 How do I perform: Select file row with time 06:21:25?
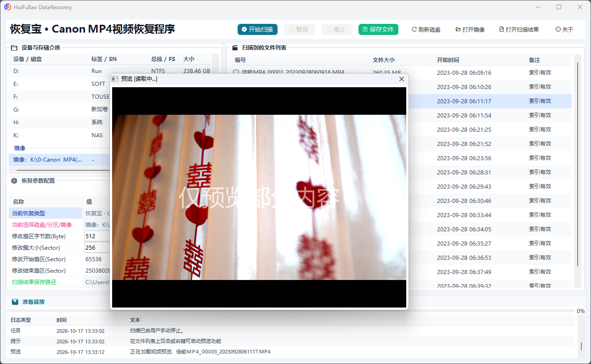pyautogui.click(x=490, y=129)
